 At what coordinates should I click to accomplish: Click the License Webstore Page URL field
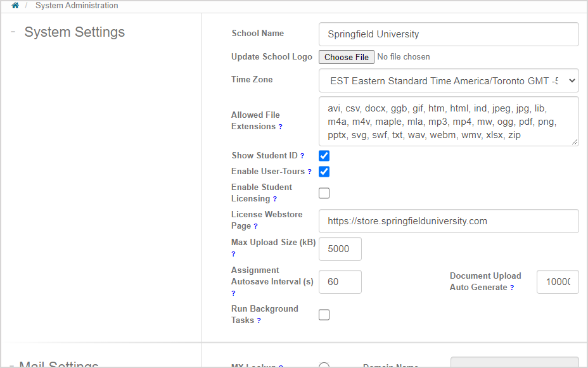[x=449, y=221]
